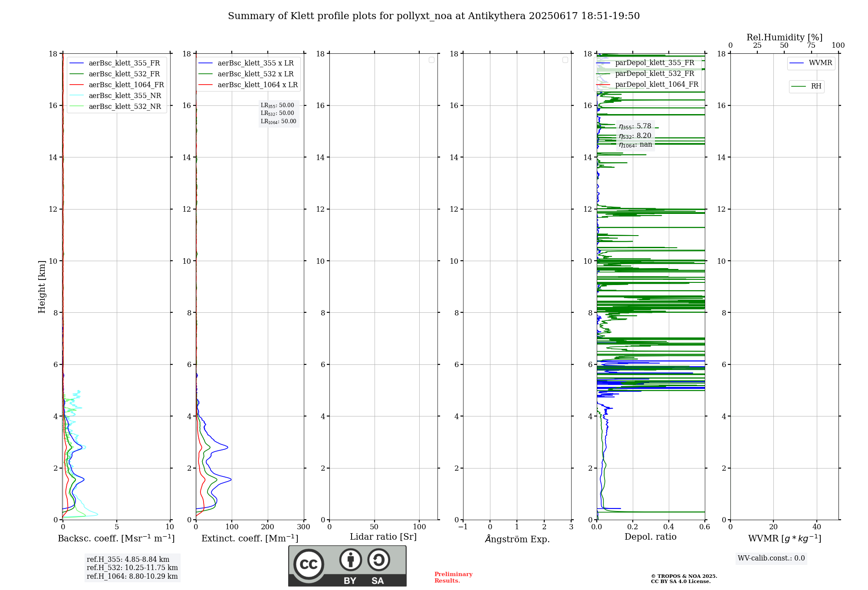
Task: Click the RH legend box
Action: (x=806, y=86)
